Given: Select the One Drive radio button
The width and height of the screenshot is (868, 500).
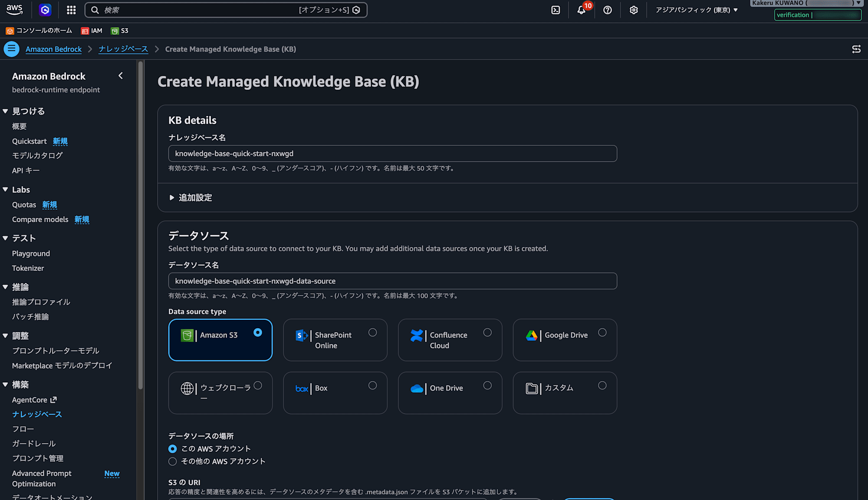Looking at the screenshot, I should [487, 385].
